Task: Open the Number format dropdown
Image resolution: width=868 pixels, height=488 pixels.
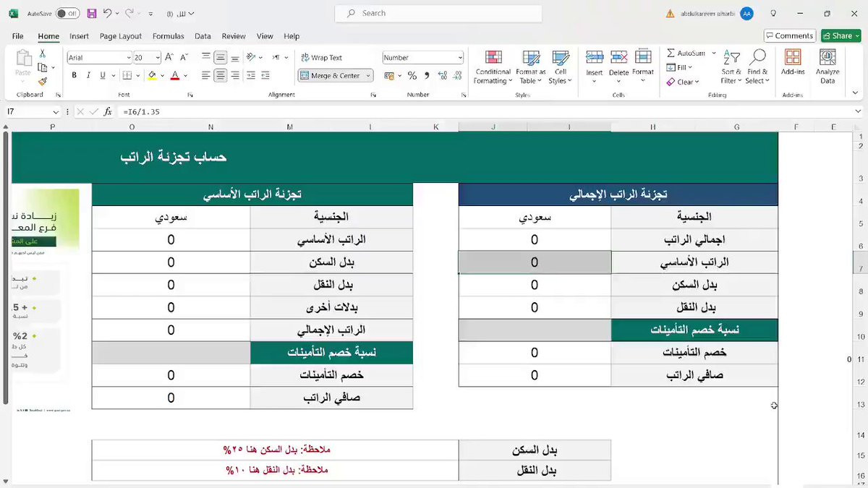Action: coord(460,57)
